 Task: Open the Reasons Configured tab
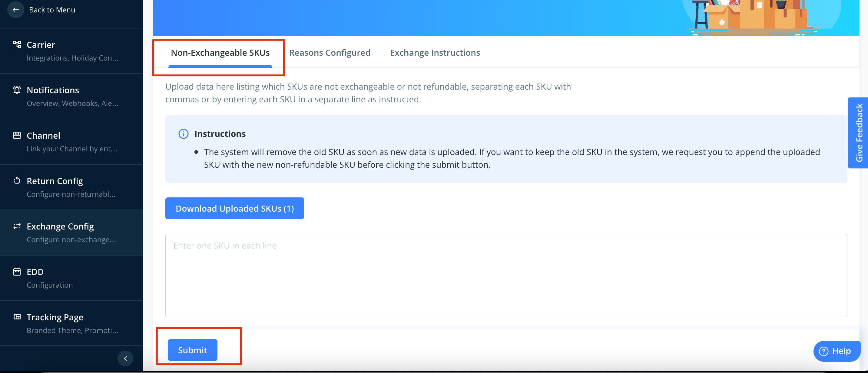click(x=330, y=53)
